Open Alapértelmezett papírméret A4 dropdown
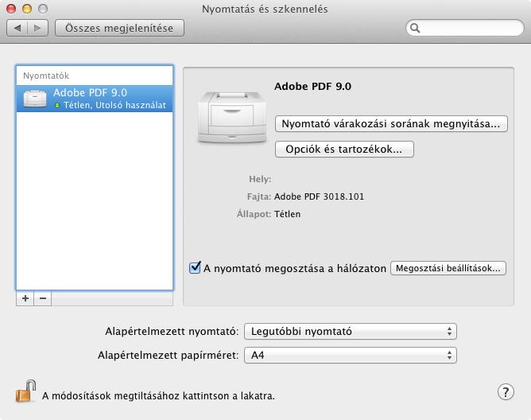The image size is (531, 420). (351, 356)
